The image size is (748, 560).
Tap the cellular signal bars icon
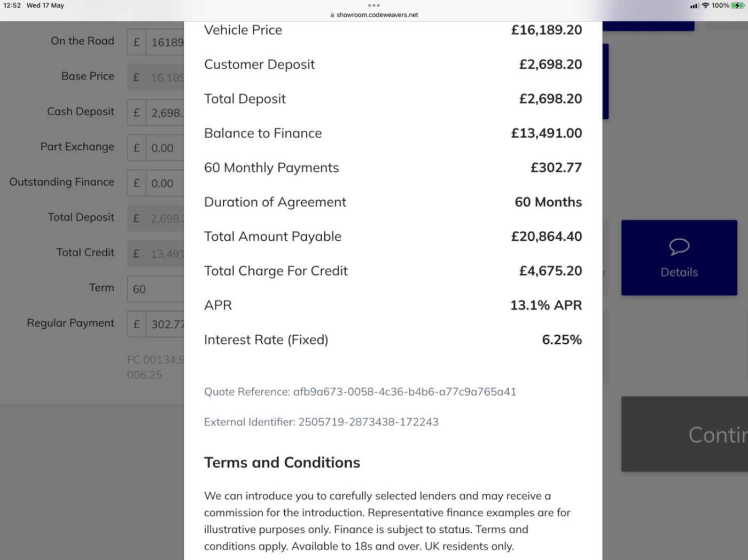(694, 6)
